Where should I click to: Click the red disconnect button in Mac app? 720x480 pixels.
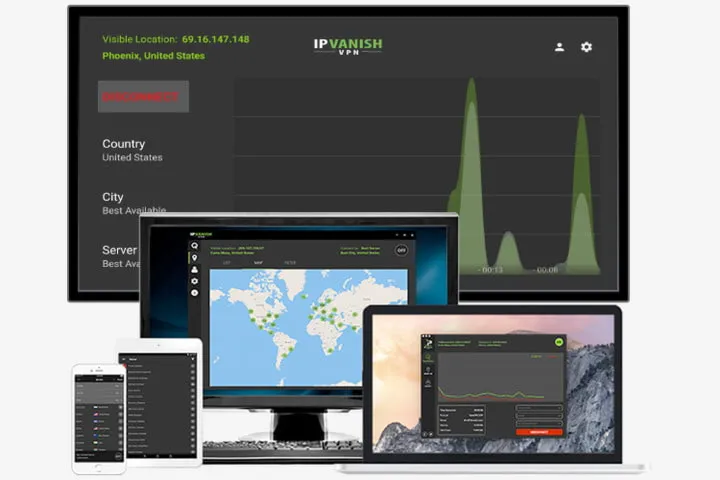click(539, 432)
